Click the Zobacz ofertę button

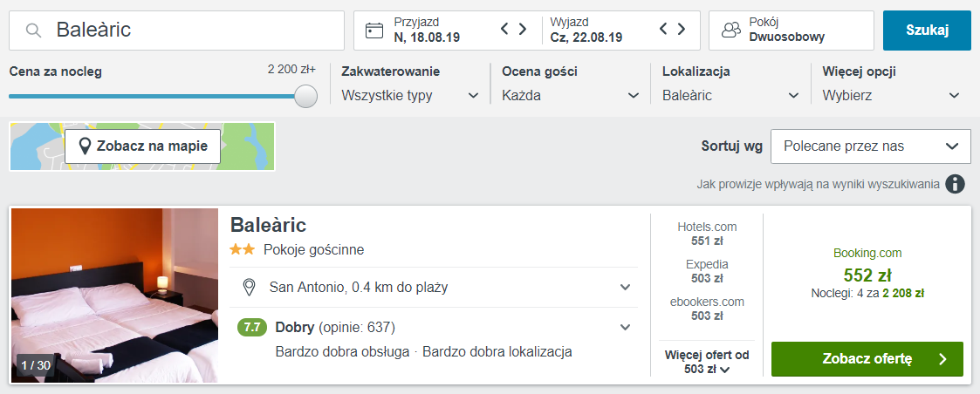867,359
